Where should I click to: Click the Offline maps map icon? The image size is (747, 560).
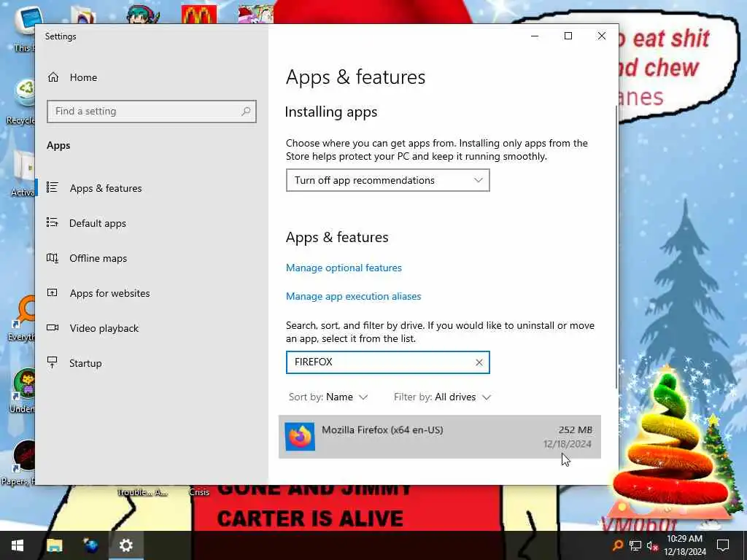coord(53,257)
